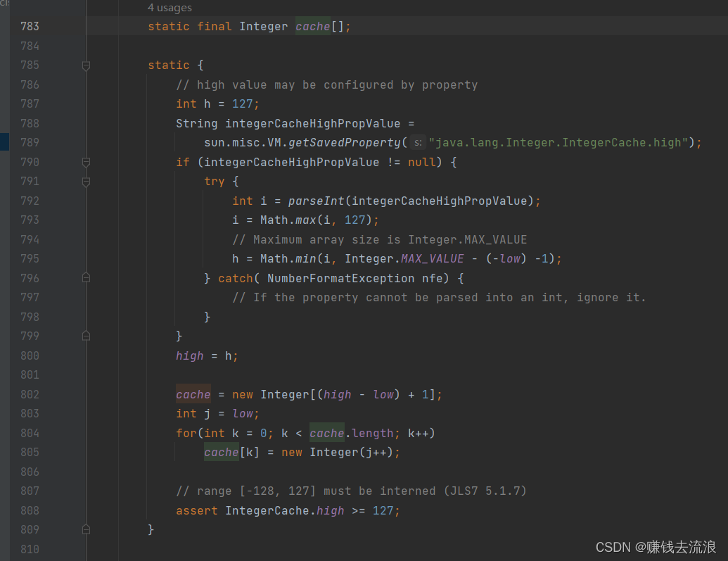The width and height of the screenshot is (728, 561).
Task: Click the highlighted cache reference on line 802
Action: (193, 394)
